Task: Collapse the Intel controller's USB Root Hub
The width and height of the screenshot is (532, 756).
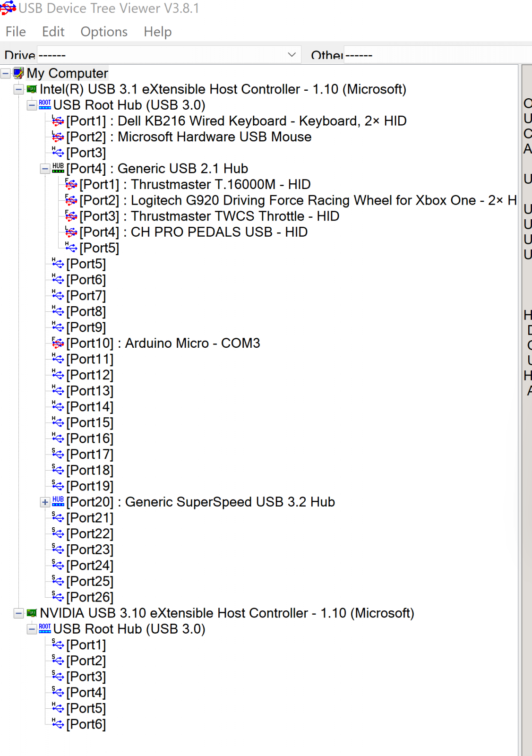Action: click(32, 105)
